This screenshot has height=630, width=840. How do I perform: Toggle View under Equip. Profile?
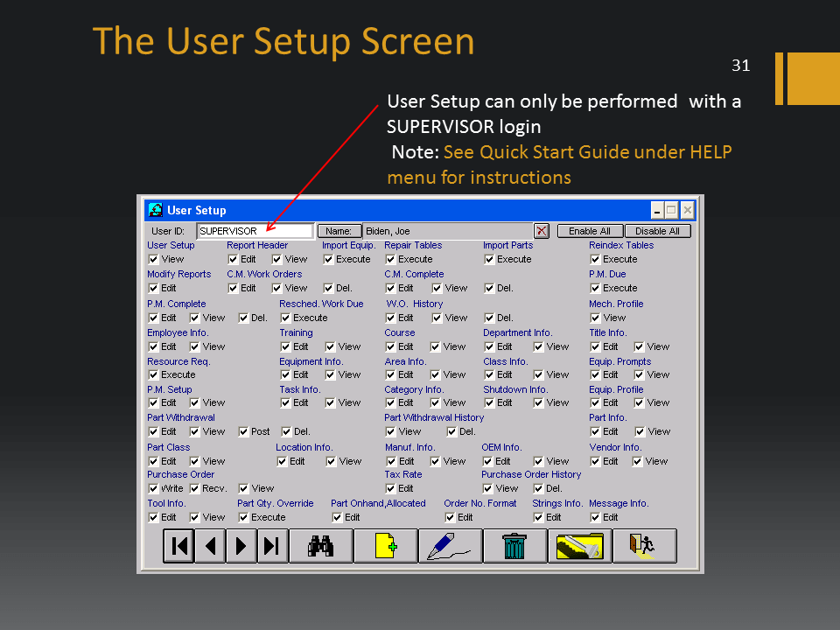pyautogui.click(x=639, y=402)
